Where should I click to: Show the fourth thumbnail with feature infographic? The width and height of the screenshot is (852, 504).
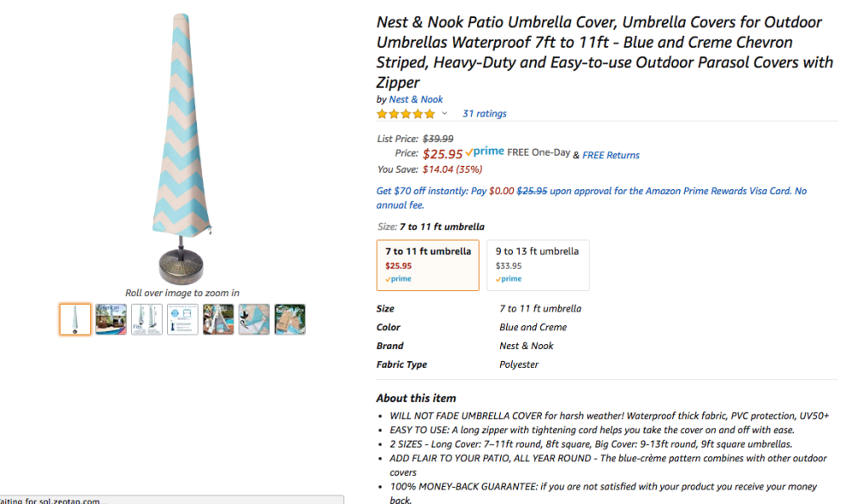tap(182, 319)
